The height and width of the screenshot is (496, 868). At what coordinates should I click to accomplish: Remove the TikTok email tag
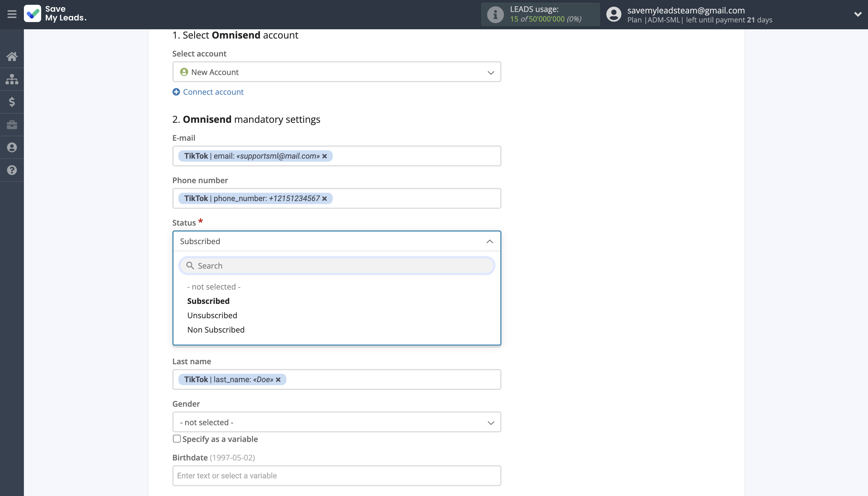[x=324, y=156]
